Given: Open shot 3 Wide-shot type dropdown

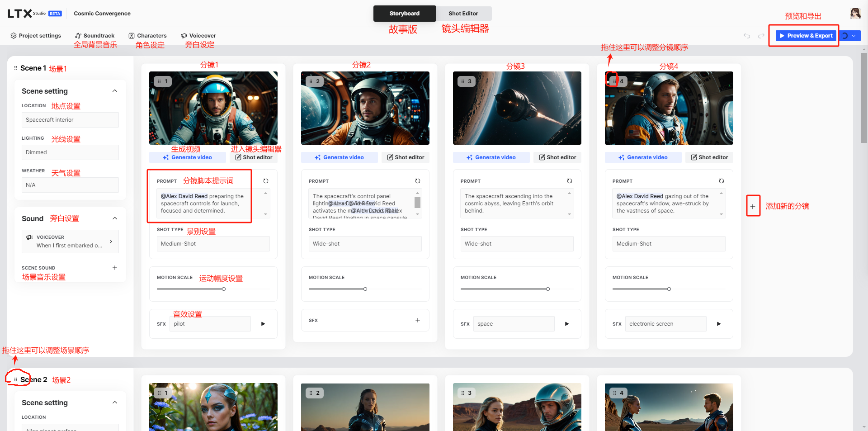Looking at the screenshot, I should pyautogui.click(x=517, y=244).
